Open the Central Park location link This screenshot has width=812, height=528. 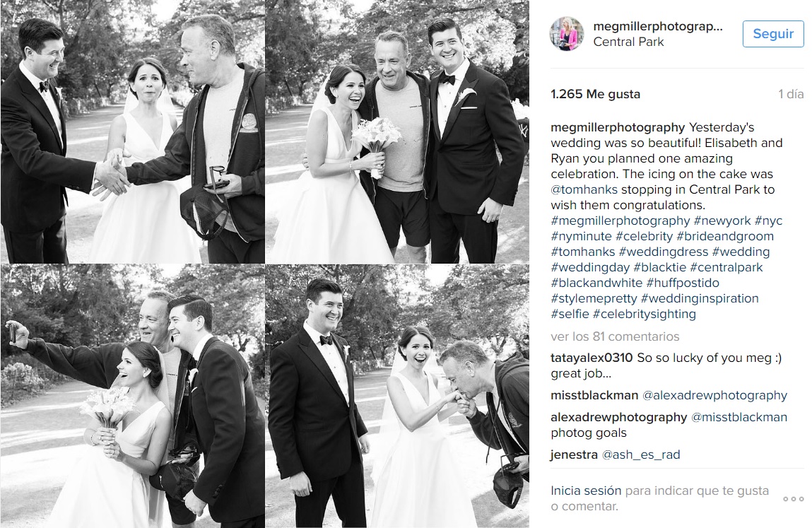[628, 42]
